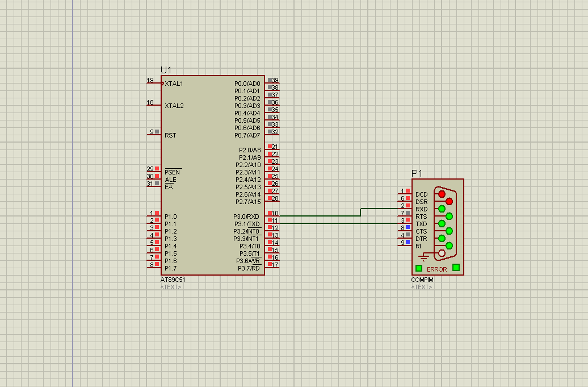Image resolution: width=588 pixels, height=387 pixels.
Task: Click the red DCD indicator circle
Action: coord(442,194)
